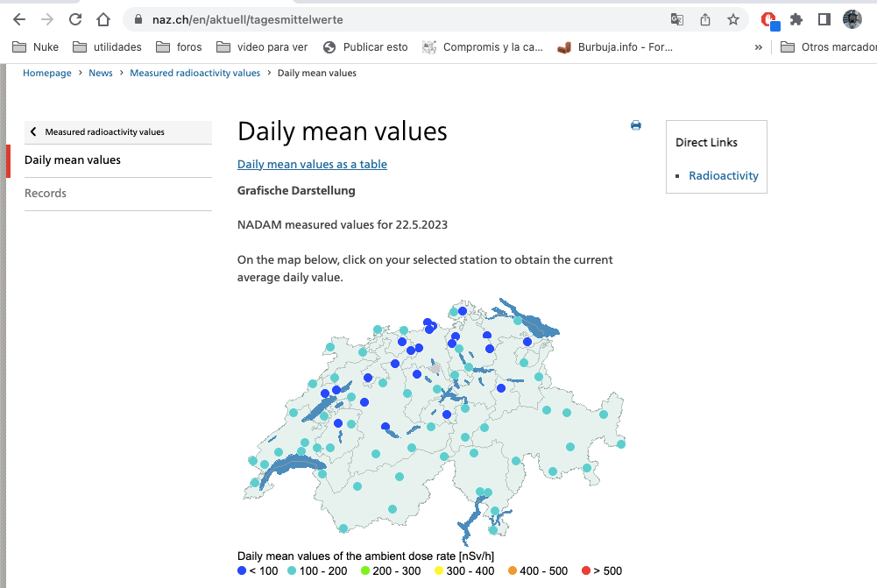The height and width of the screenshot is (588, 877).
Task: Open Daily mean values as a table
Action: 312,164
